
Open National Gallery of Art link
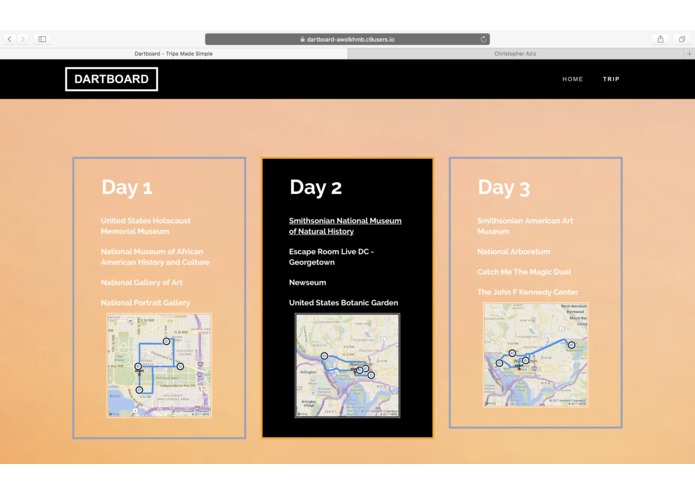tap(141, 282)
